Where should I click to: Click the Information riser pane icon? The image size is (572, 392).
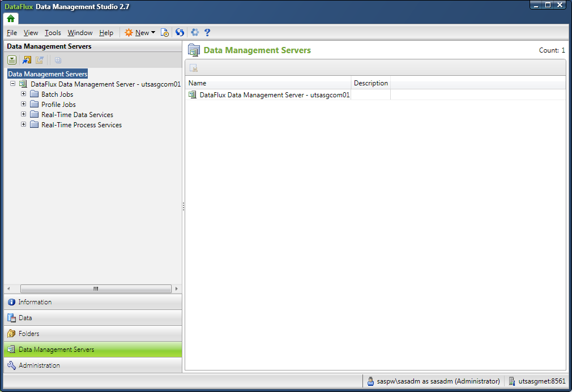(x=12, y=301)
